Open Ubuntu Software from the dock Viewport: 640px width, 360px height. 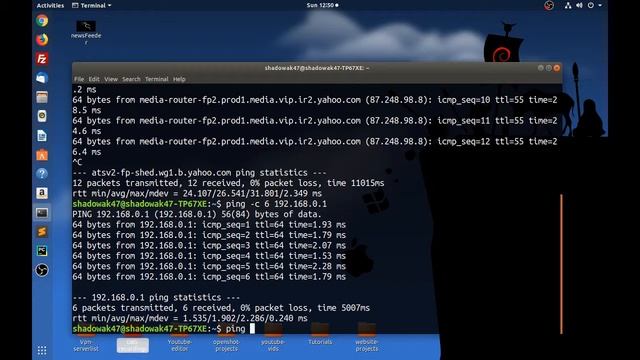pyautogui.click(x=42, y=155)
